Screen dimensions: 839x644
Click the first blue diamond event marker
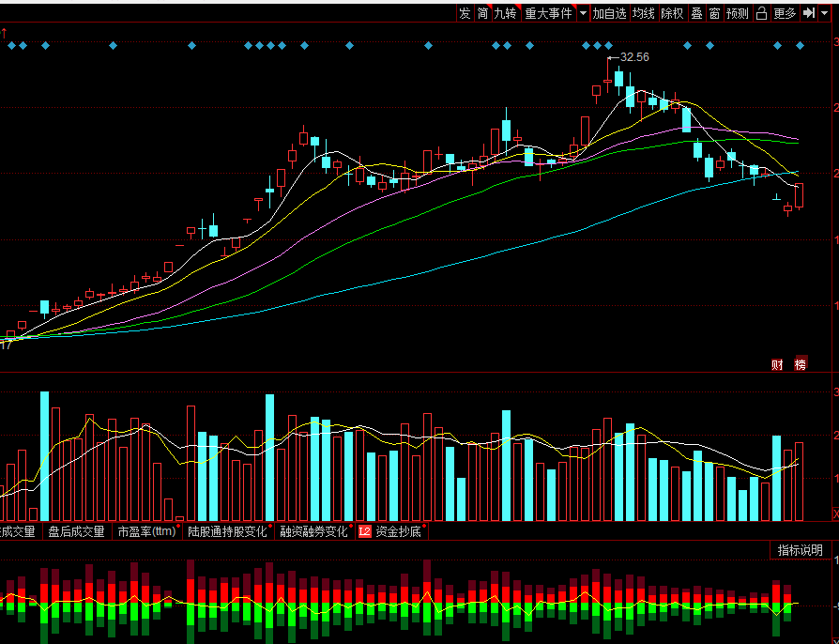point(12,46)
